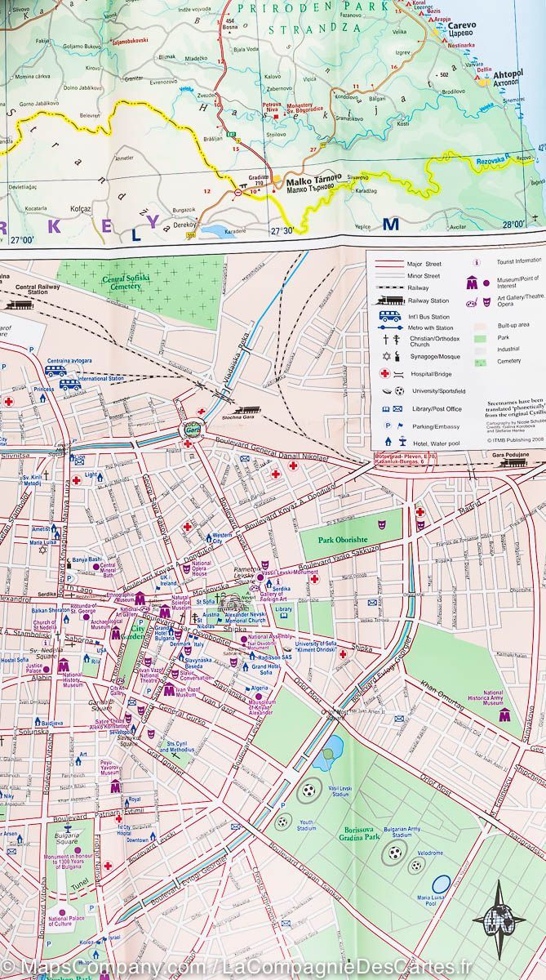This screenshot has height=980, width=546.
Task: Click the Railway Station locomotive legend icon
Action: point(389,300)
